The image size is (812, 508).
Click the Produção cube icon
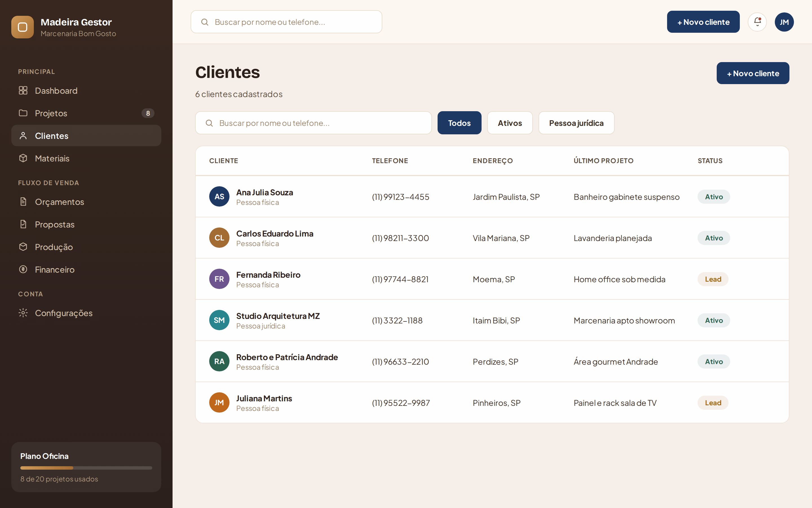coord(23,247)
